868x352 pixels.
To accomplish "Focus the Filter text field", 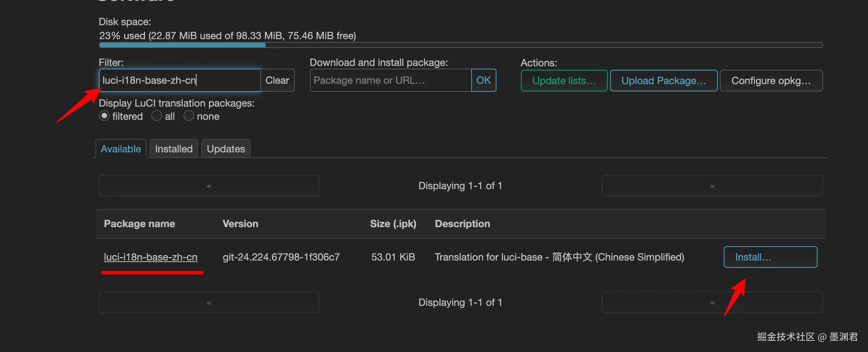I will [x=180, y=80].
